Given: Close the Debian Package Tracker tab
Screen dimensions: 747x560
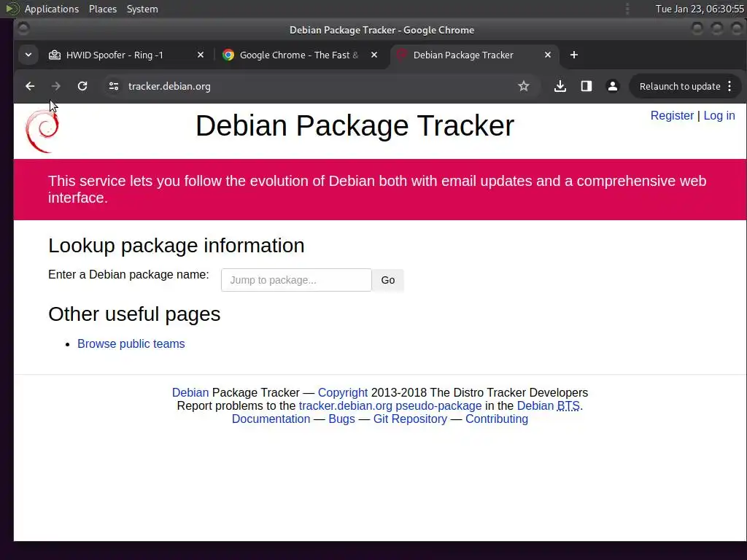Looking at the screenshot, I should (548, 55).
